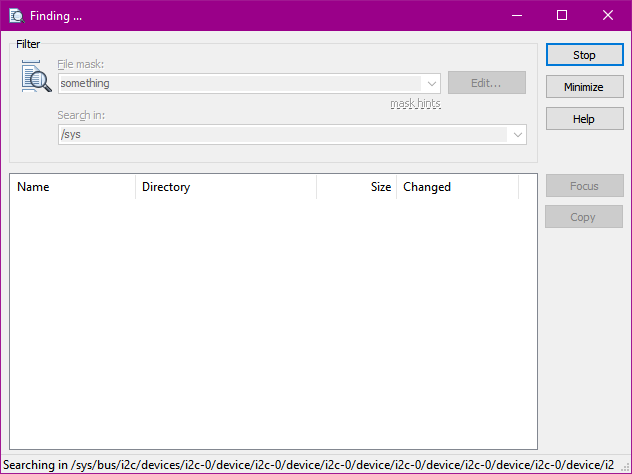The image size is (632, 474).
Task: Click the File mask text field
Action: (240, 84)
